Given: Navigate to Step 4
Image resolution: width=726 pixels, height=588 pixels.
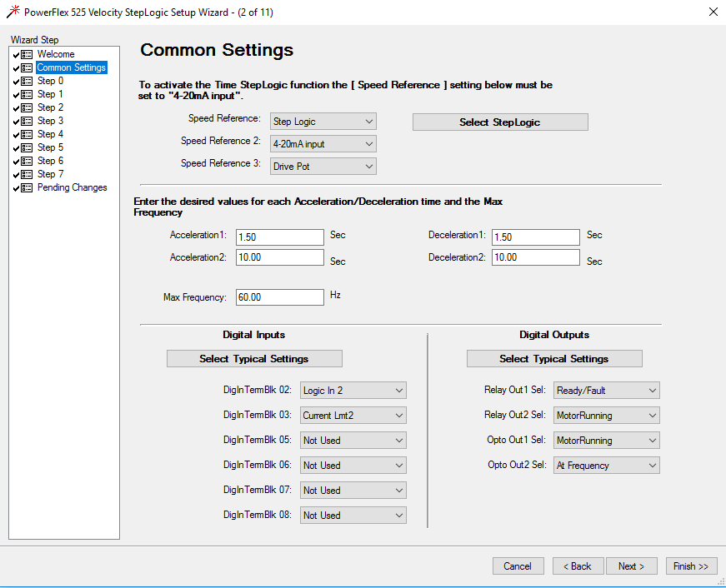Looking at the screenshot, I should (50, 134).
